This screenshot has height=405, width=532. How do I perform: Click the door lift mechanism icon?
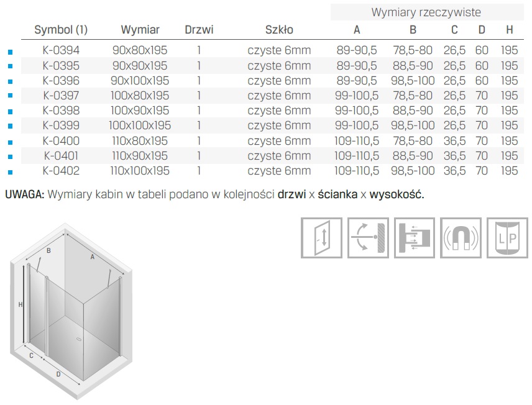point(321,237)
